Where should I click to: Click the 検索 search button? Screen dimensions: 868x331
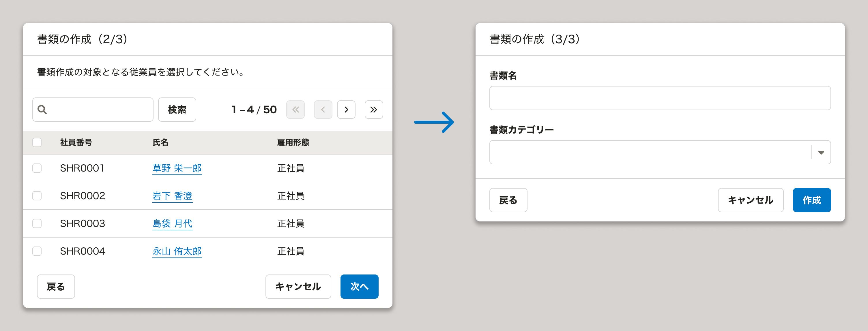point(177,110)
